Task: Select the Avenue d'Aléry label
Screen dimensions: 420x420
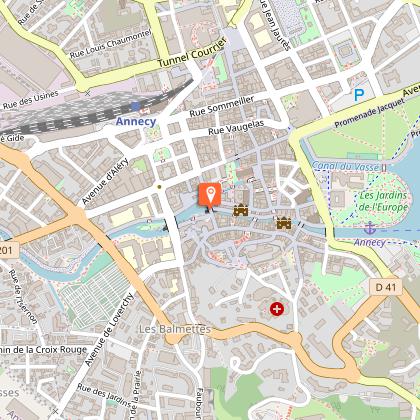Action: (x=105, y=181)
